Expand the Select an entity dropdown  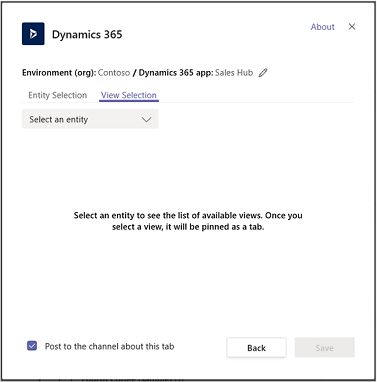pyautogui.click(x=90, y=119)
